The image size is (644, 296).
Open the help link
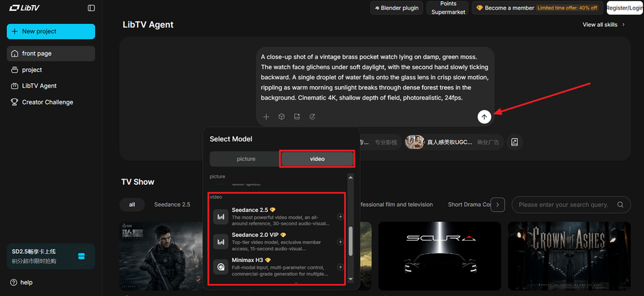(x=21, y=282)
